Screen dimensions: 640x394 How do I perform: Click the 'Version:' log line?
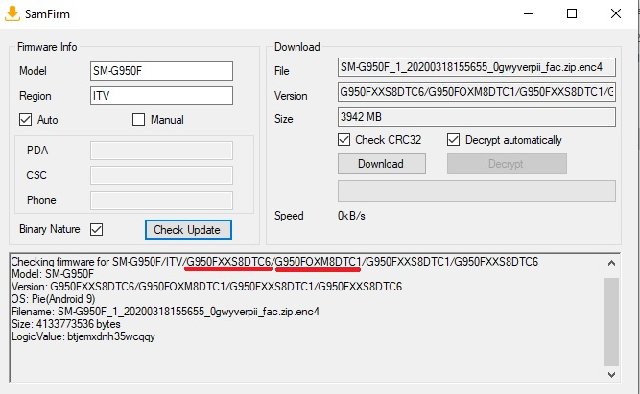click(x=207, y=286)
